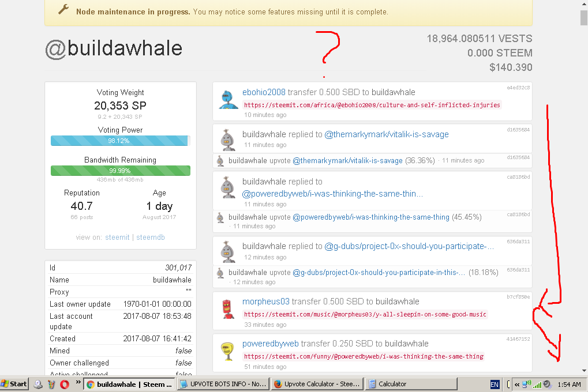Click Chrome icon on buildawhale taskbar item
Screen dimensions: 588x392
91,385
